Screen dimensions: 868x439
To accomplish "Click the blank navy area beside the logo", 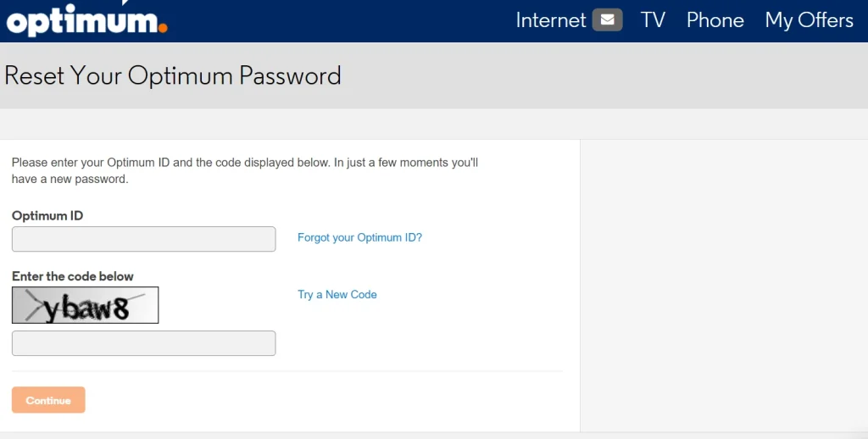I will (341, 20).
